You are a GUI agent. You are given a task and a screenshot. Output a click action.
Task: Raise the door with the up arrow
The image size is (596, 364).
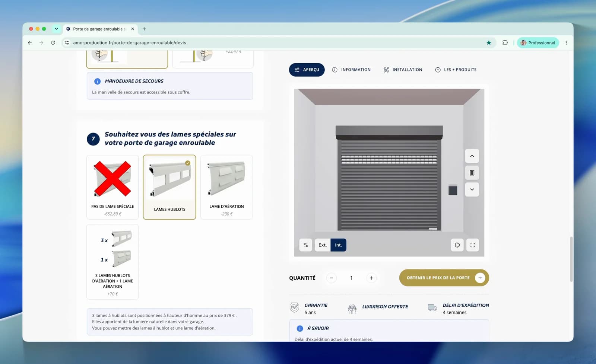pyautogui.click(x=472, y=156)
